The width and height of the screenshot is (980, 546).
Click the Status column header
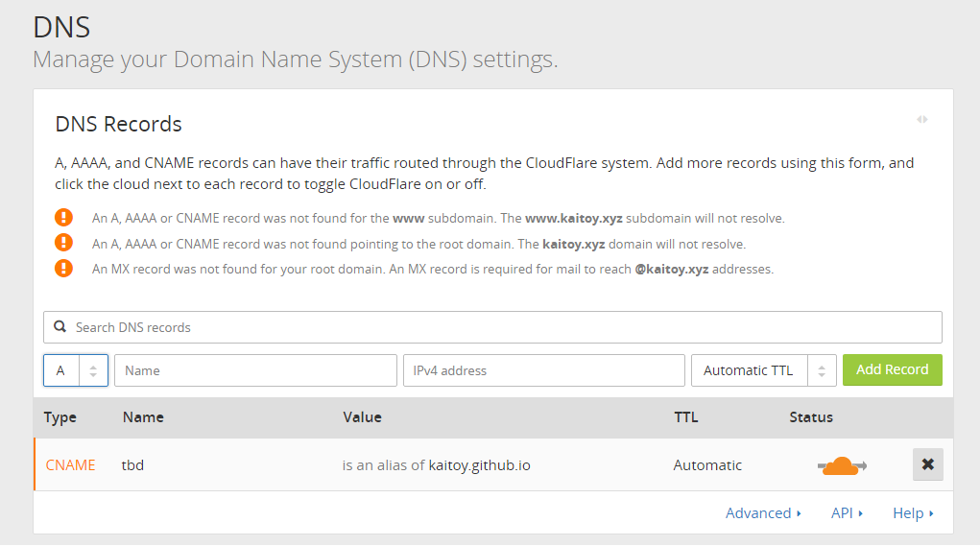(x=811, y=417)
